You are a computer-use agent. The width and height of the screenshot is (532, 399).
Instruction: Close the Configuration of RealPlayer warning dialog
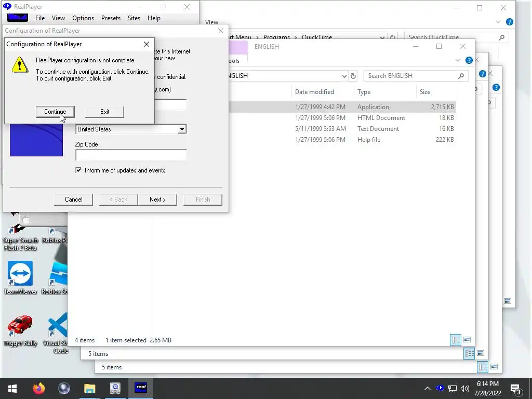[x=146, y=44]
